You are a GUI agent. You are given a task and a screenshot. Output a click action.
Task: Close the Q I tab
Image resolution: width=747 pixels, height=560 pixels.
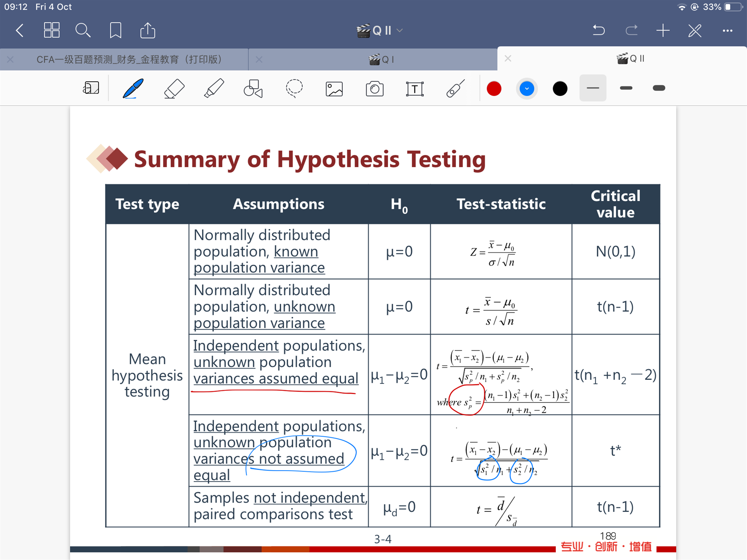point(259,59)
